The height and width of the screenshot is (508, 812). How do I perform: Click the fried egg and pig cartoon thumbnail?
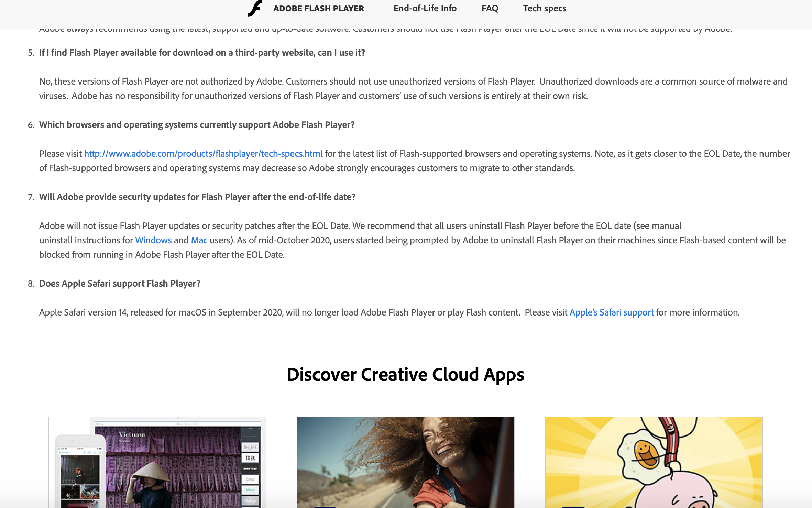click(x=654, y=462)
